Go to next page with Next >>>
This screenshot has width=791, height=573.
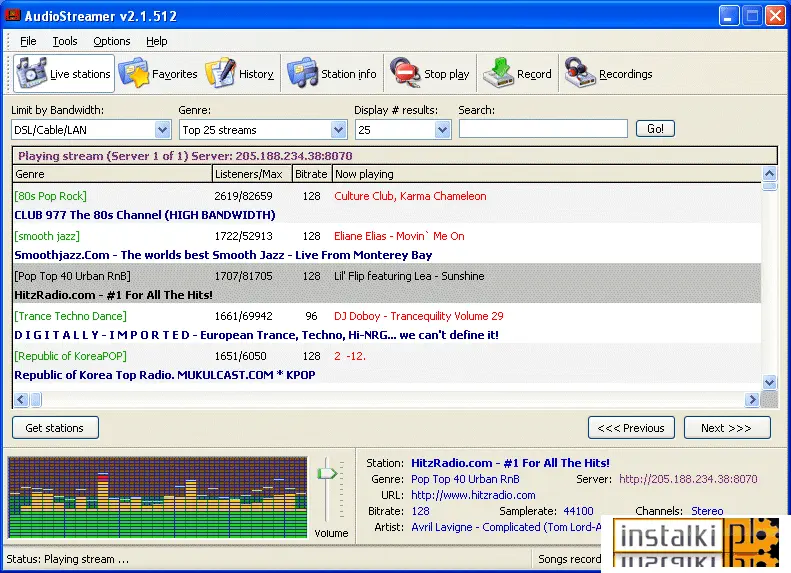(x=727, y=428)
